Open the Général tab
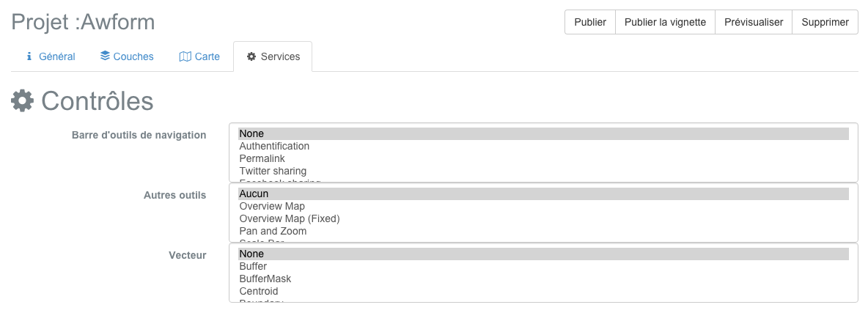The height and width of the screenshot is (313, 868). click(x=51, y=56)
